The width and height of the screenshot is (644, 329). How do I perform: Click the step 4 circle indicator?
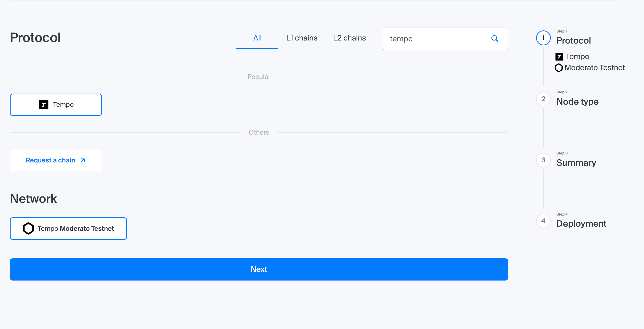tap(543, 221)
